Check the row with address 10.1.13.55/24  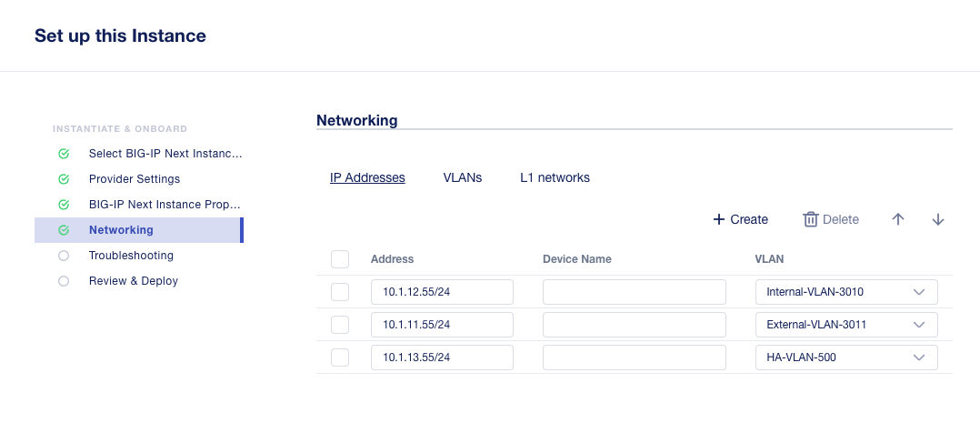339,358
